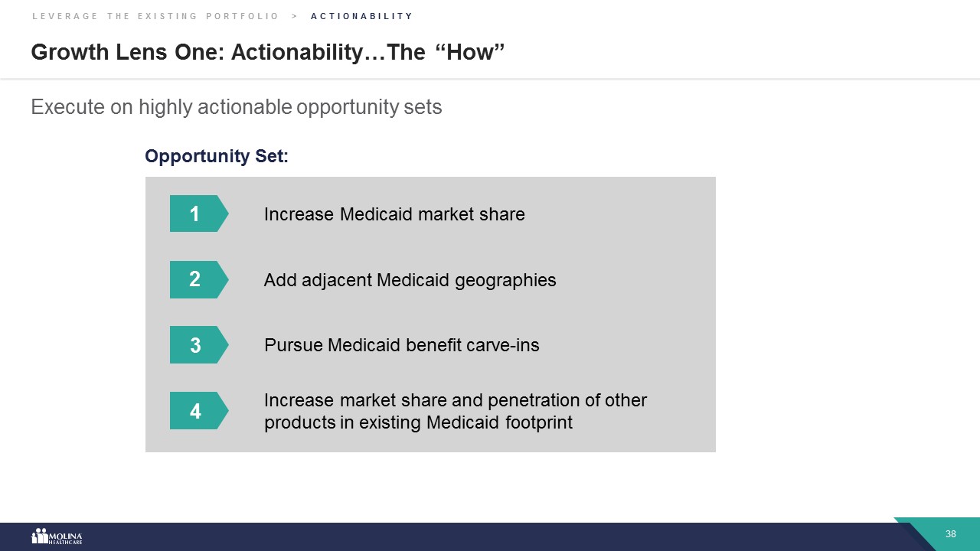The height and width of the screenshot is (551, 980).
Task: Click the teal arrow badge numbered 4
Action: point(197,411)
